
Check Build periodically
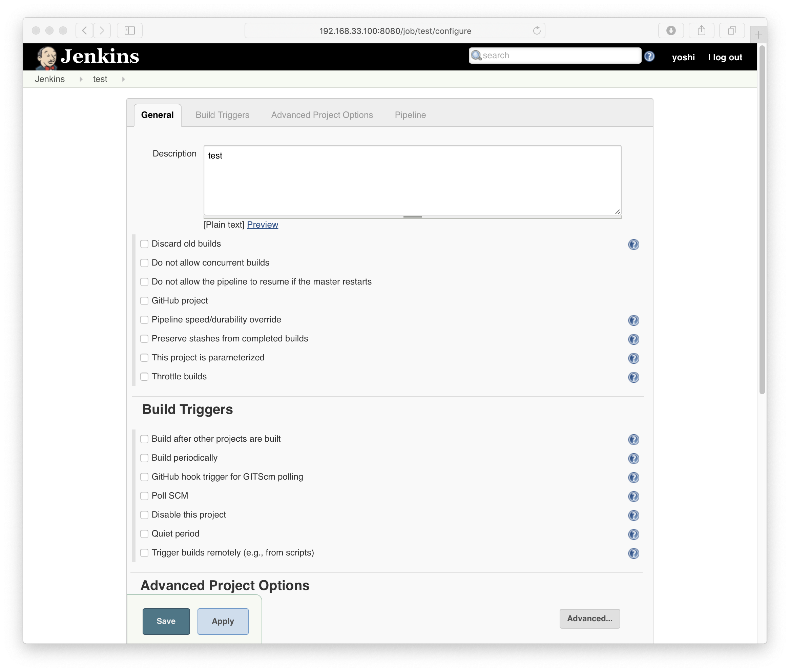[144, 458]
